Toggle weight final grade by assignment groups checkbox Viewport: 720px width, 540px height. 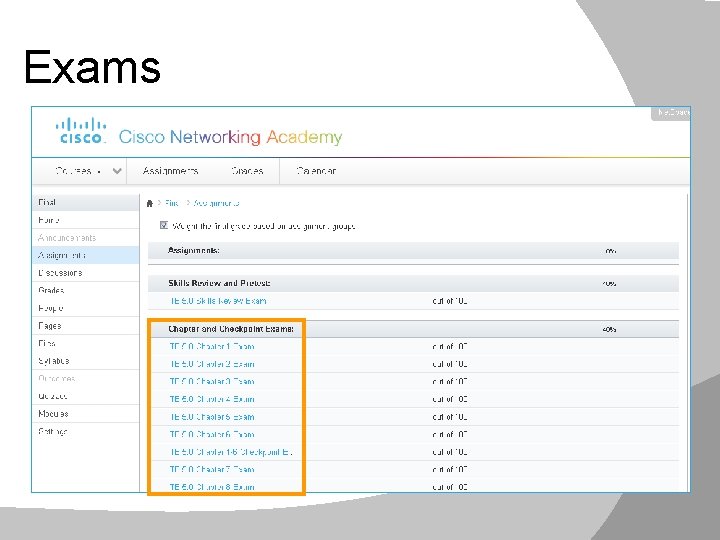point(164,225)
